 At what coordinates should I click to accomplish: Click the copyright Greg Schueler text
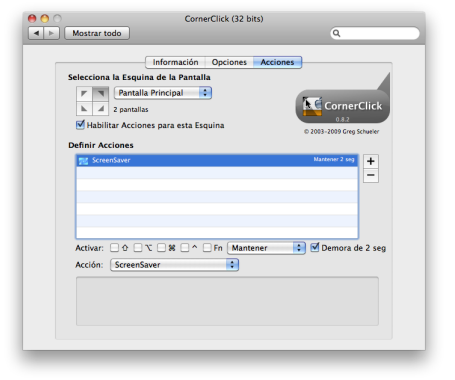tap(341, 132)
